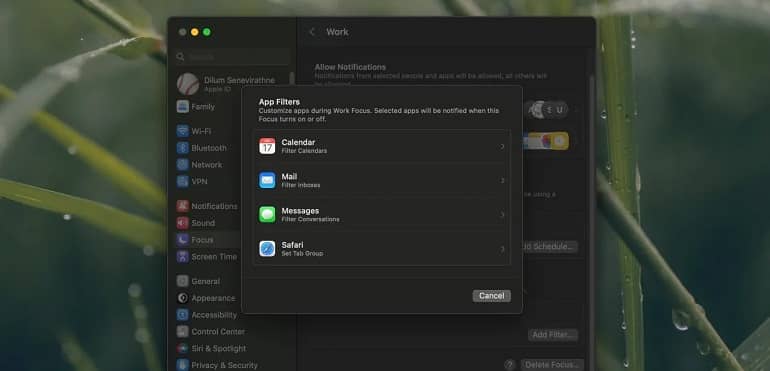Click the 'Notifications' sidebar label
This screenshot has height=371, width=770.
click(215, 206)
